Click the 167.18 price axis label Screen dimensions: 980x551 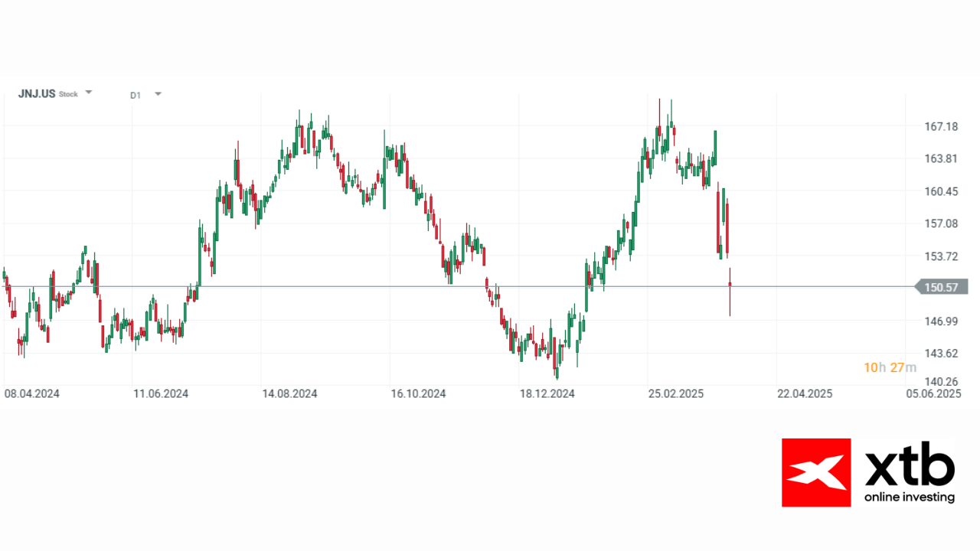[x=942, y=126]
